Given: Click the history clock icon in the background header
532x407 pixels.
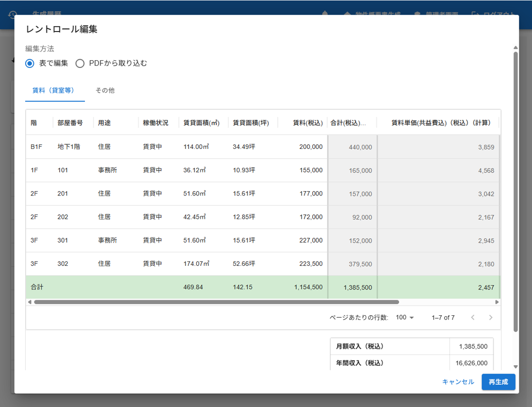Looking at the screenshot, I should pos(13,15).
